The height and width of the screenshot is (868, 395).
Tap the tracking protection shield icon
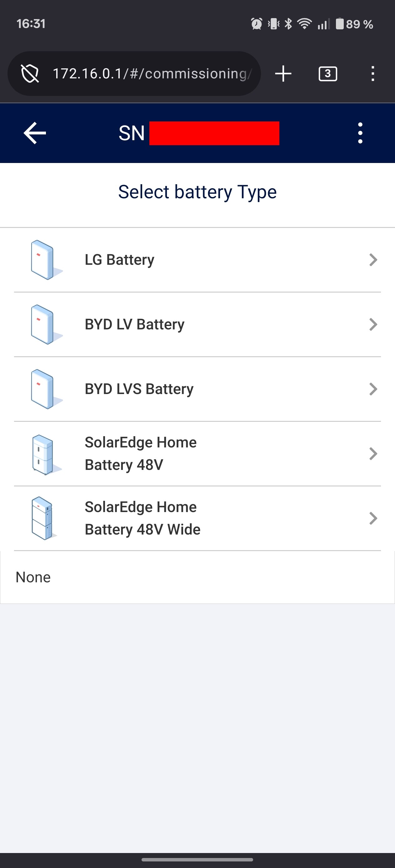(30, 73)
